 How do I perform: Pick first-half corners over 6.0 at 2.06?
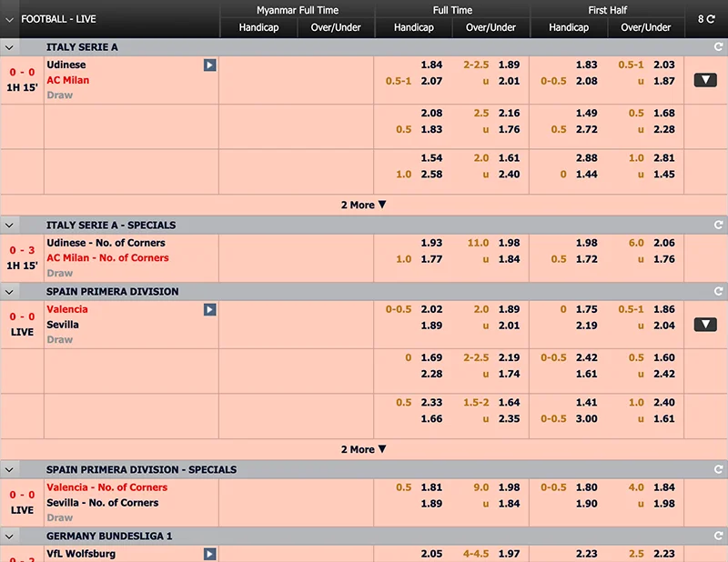point(664,243)
